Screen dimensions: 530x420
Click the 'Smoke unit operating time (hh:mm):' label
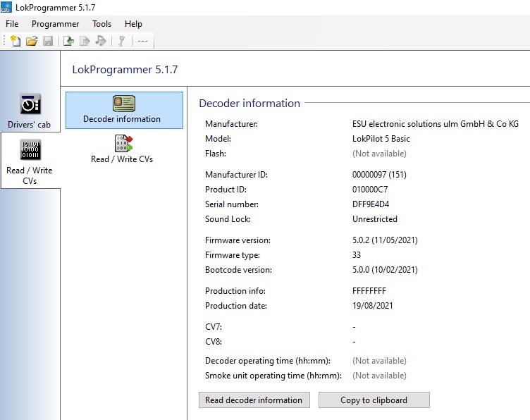point(273,376)
